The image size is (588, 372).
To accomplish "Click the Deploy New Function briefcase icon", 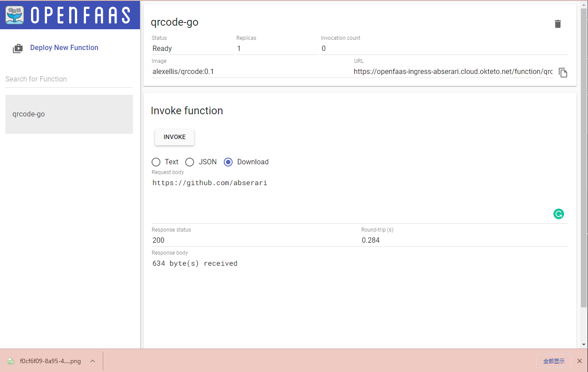I will click(18, 48).
